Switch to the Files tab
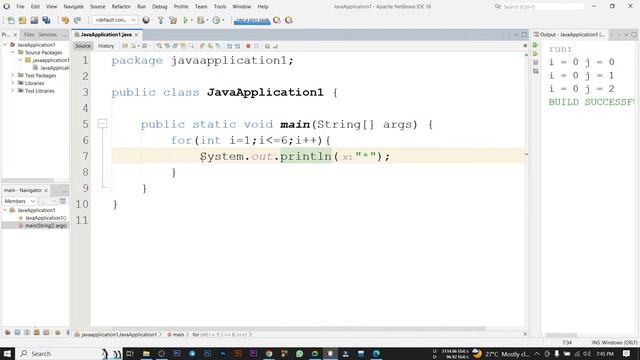 point(29,35)
